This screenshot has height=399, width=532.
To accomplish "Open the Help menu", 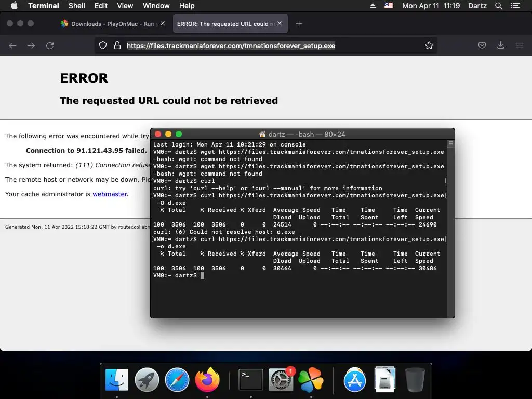I will (187, 6).
